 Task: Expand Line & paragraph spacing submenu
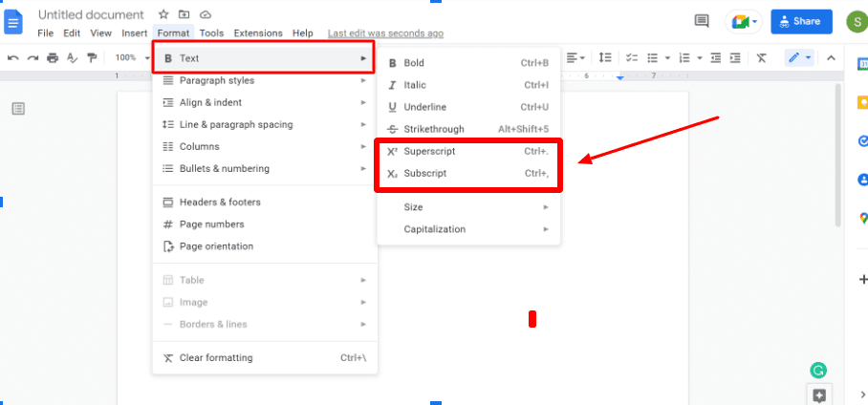coord(265,124)
